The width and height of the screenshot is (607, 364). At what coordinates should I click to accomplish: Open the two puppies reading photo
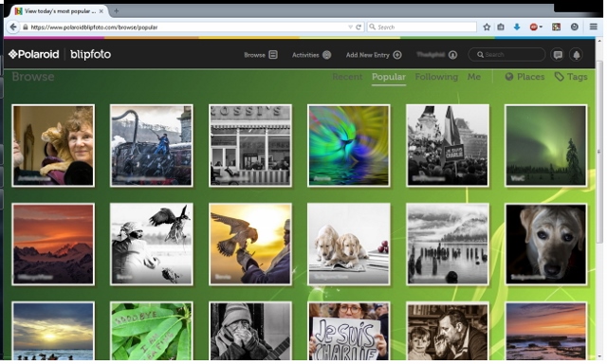pos(349,244)
